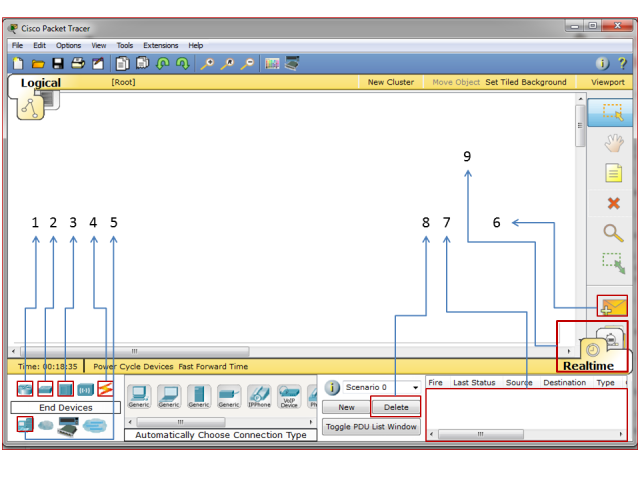Pick the Generic PC device
This screenshot has width=640, height=480.
pos(139,396)
